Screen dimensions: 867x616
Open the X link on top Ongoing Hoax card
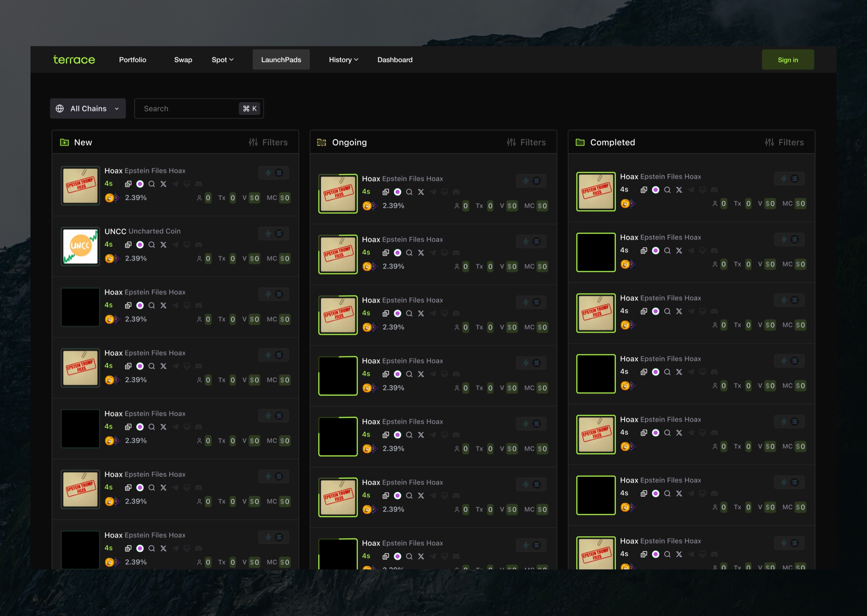[421, 192]
